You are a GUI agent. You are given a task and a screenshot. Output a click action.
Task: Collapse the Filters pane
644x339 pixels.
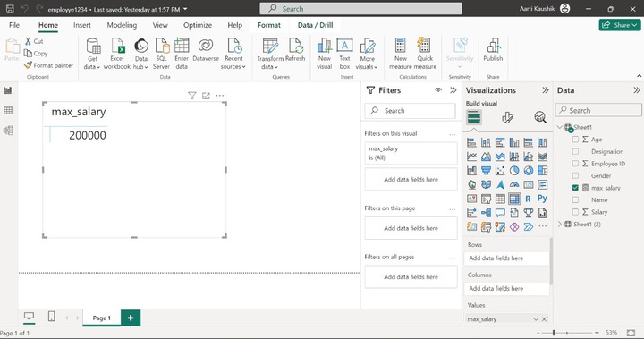coord(453,90)
